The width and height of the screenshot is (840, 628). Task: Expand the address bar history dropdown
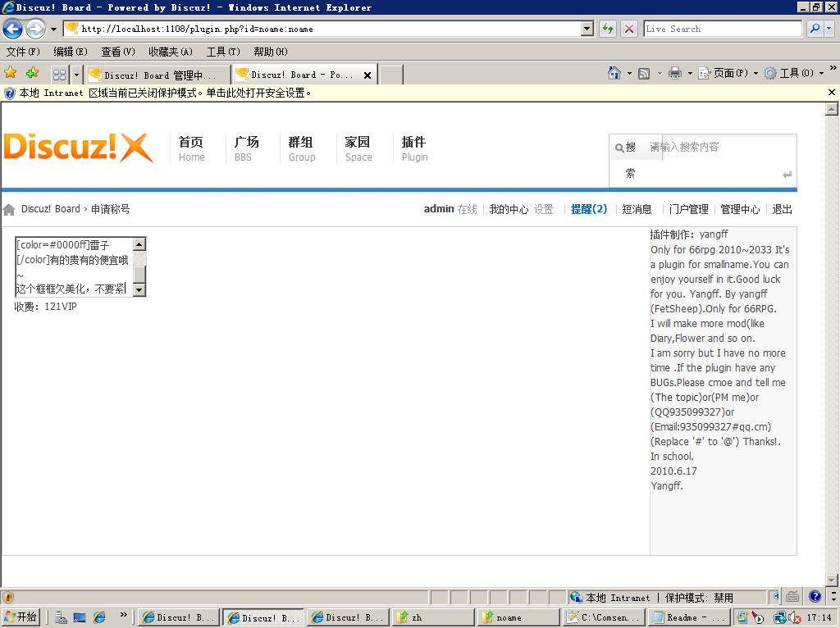coord(587,29)
